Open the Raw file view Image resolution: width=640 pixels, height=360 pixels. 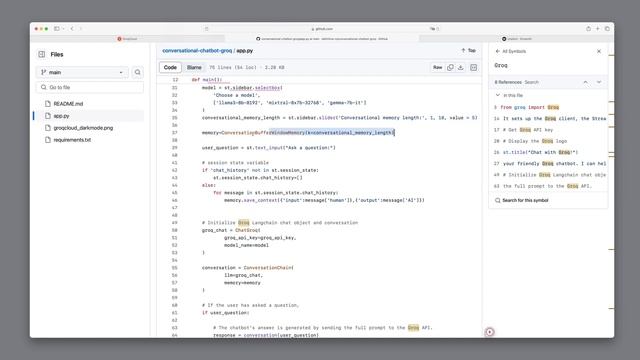[x=438, y=67]
